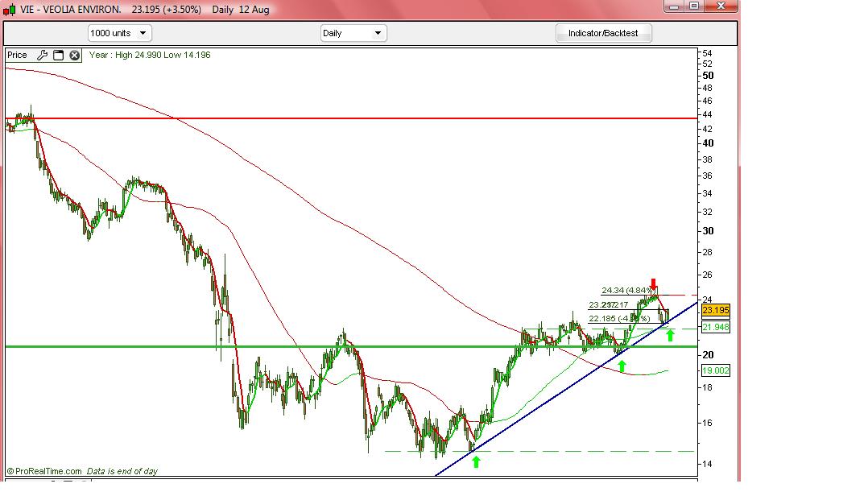
Task: Select the current price tag 23.195
Action: click(x=715, y=310)
